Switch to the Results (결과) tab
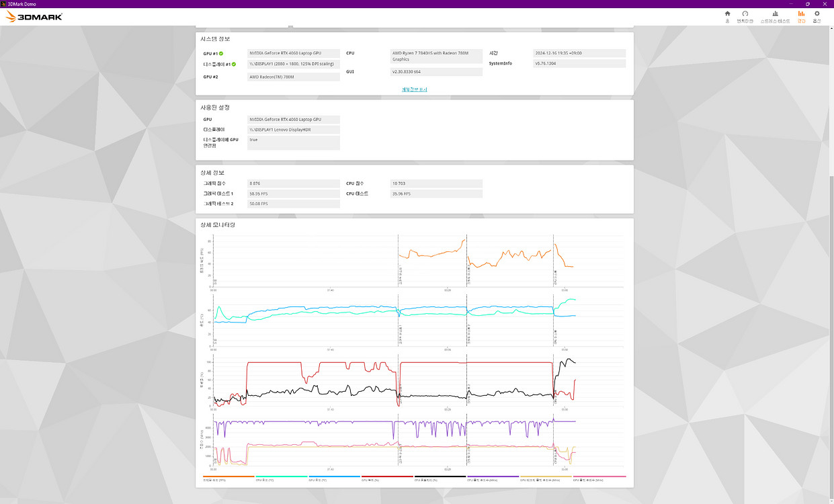 tap(801, 16)
